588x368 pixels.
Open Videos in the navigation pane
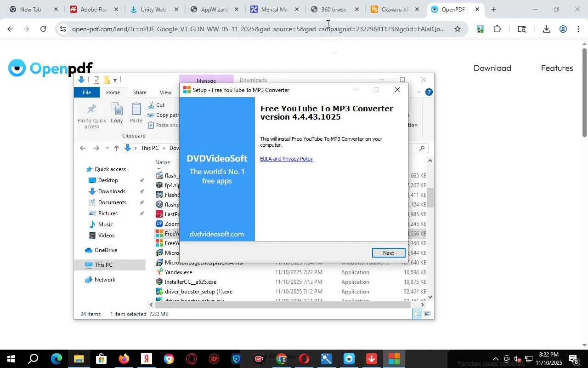[x=106, y=236]
